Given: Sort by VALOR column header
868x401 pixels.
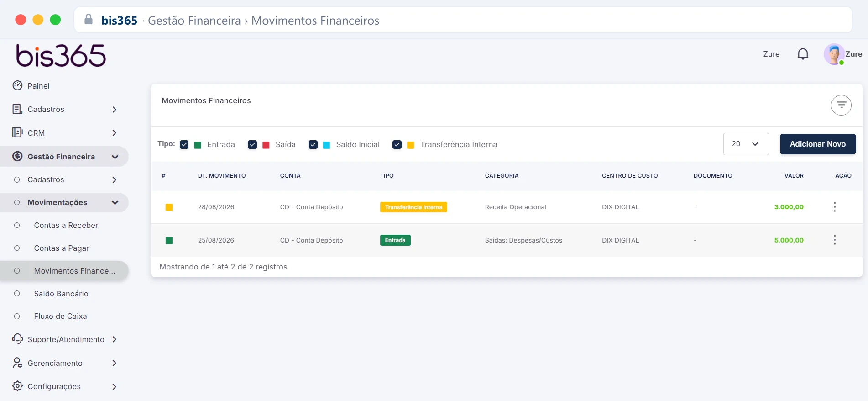Looking at the screenshot, I should (x=794, y=176).
